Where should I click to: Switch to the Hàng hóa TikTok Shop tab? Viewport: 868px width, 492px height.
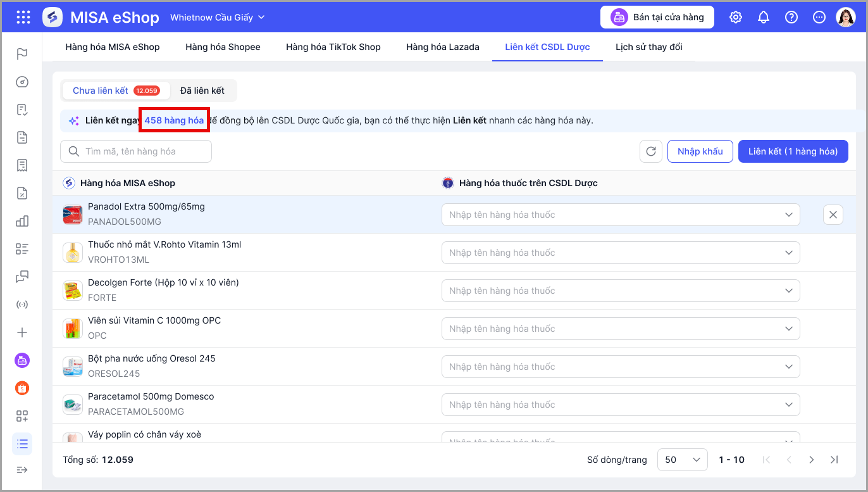pyautogui.click(x=333, y=47)
